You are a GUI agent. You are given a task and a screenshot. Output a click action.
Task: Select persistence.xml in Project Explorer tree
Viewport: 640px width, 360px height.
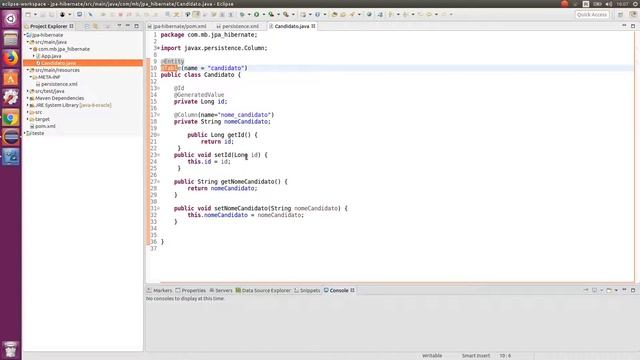(x=59, y=84)
